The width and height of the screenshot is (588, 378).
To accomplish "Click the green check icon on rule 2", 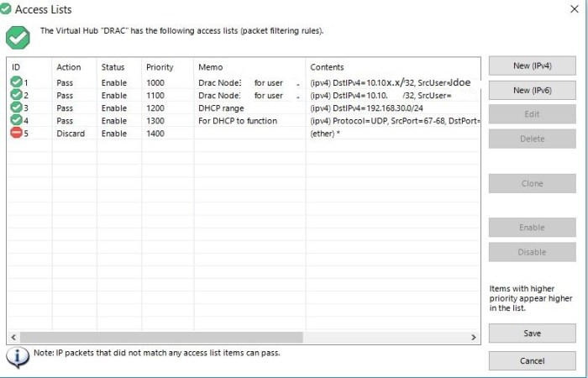I will (x=16, y=95).
